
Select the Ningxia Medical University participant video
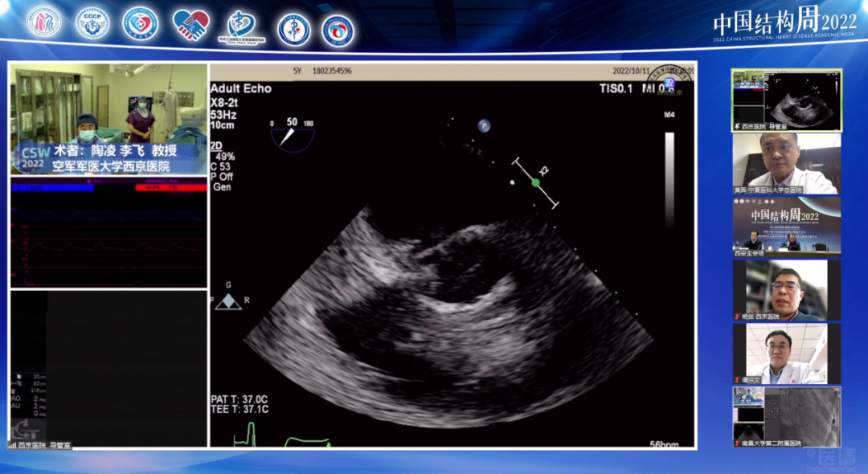coord(786,163)
